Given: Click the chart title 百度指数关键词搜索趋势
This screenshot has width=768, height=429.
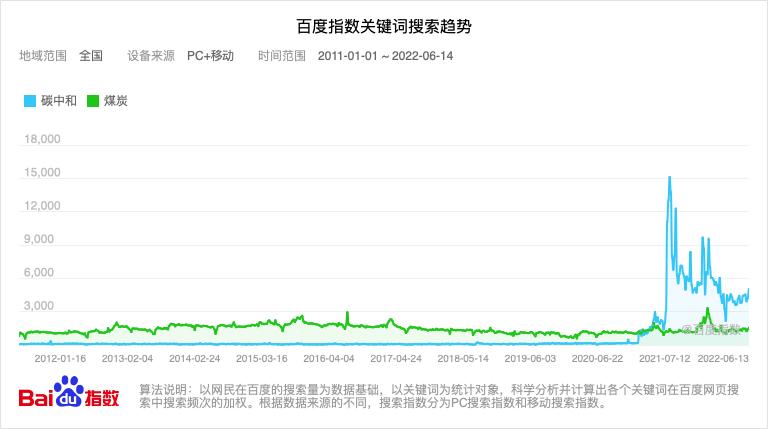Looking at the screenshot, I should point(384,26).
